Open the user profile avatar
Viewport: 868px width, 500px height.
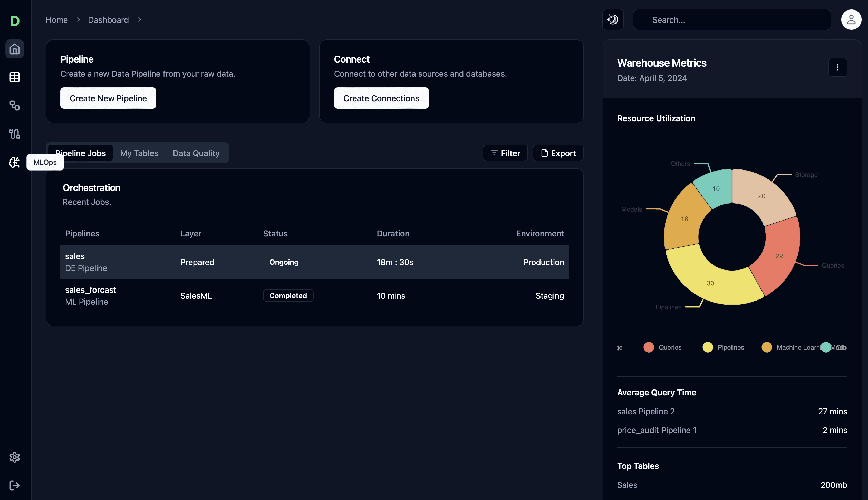(851, 19)
